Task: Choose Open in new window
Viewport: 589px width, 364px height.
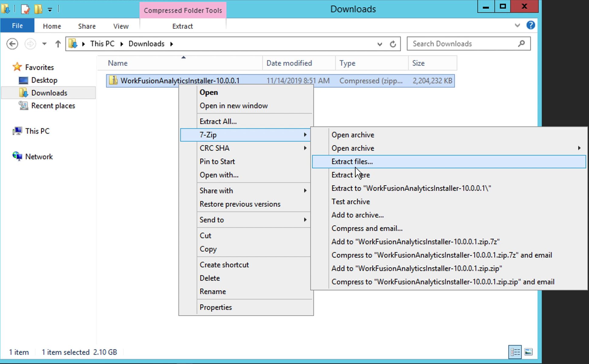Action: [246, 106]
